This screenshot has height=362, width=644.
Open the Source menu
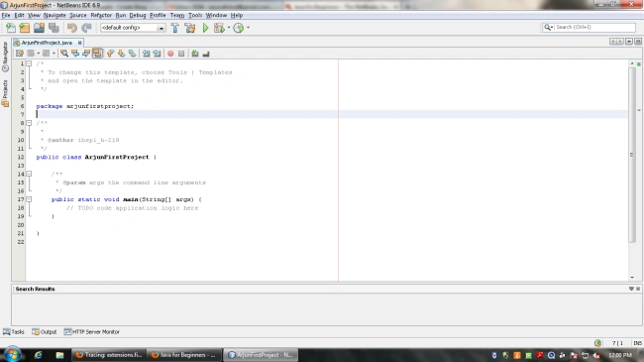[x=78, y=15]
